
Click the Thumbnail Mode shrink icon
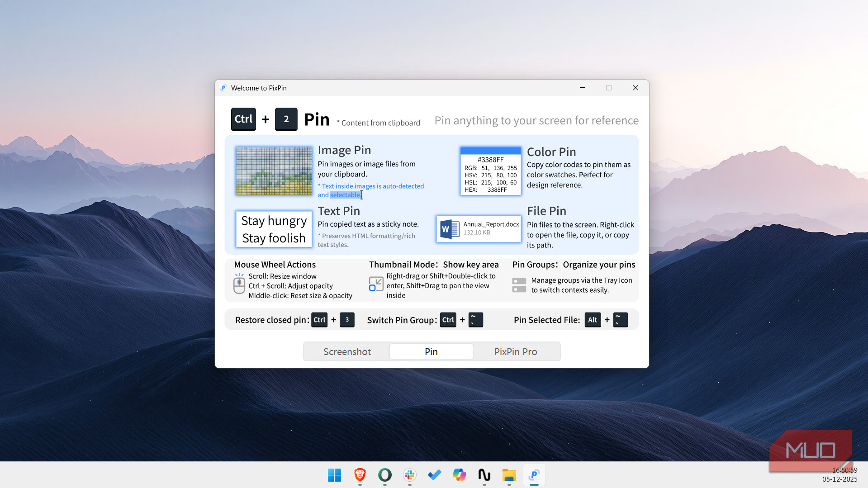coord(376,284)
